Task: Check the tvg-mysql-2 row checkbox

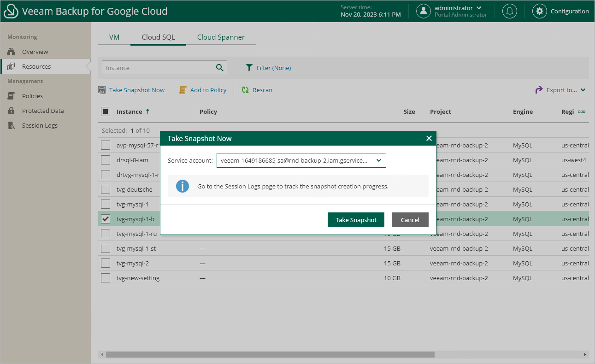Action: (x=106, y=263)
